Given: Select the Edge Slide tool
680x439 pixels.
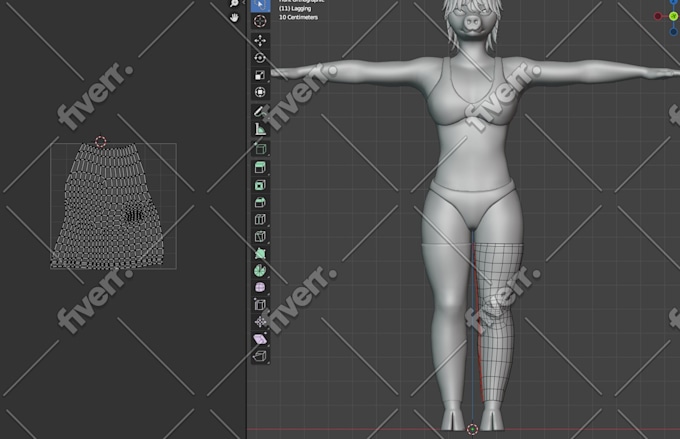Looking at the screenshot, I should [260, 305].
